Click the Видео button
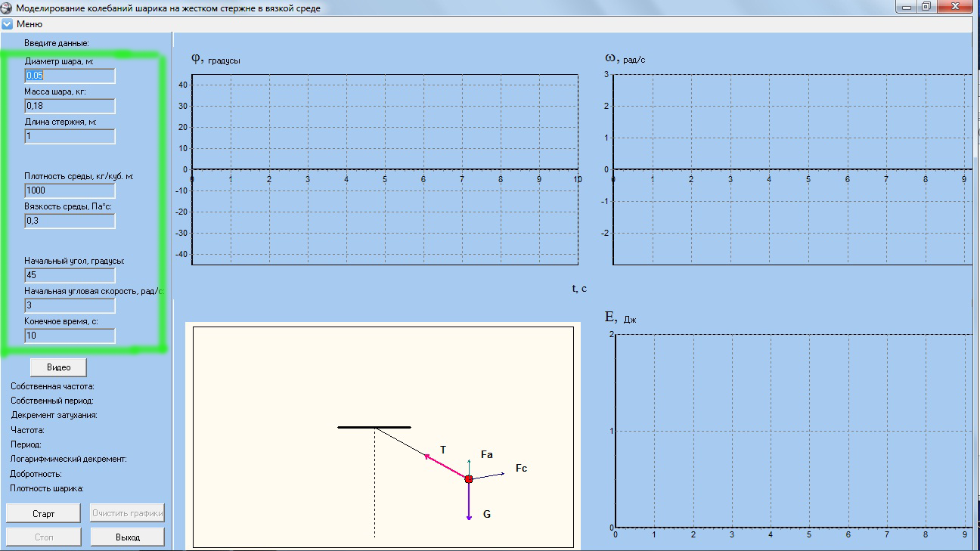This screenshot has width=980, height=551. [x=58, y=367]
